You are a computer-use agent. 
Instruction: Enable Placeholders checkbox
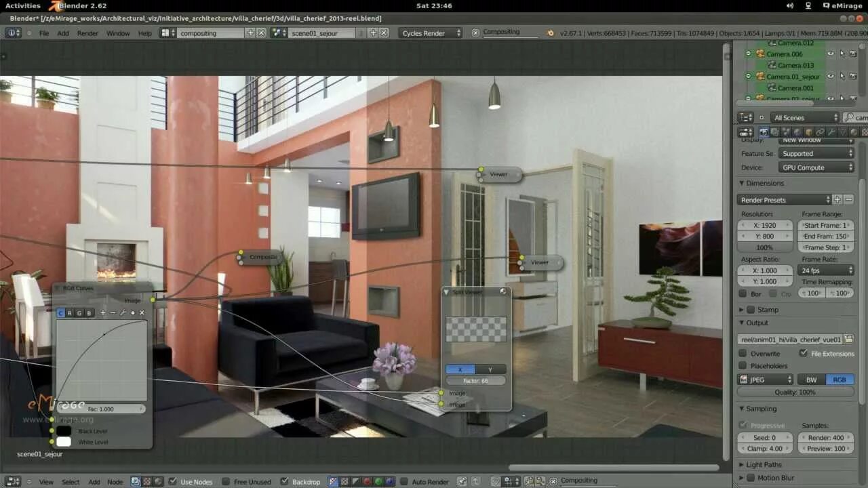743,365
